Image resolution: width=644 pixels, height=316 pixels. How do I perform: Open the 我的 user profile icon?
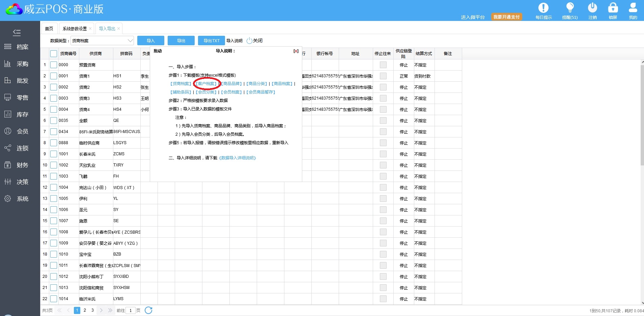(633, 8)
